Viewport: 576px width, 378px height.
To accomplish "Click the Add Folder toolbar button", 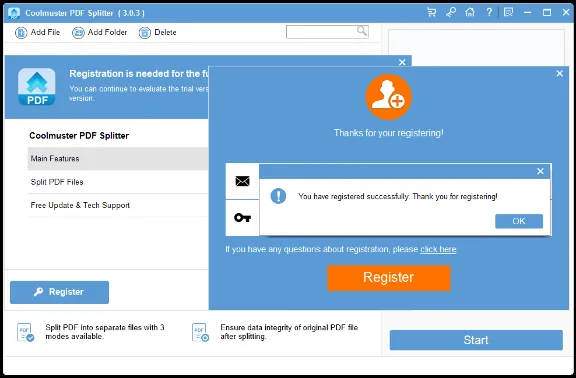I will click(x=100, y=32).
